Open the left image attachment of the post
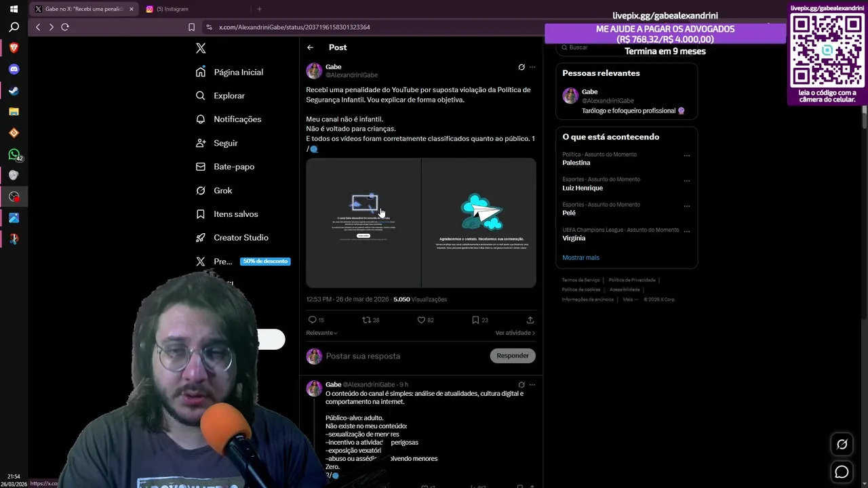868x488 pixels. point(363,223)
